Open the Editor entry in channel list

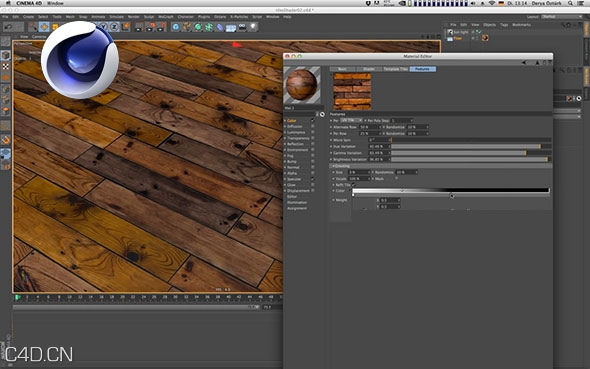(292, 197)
